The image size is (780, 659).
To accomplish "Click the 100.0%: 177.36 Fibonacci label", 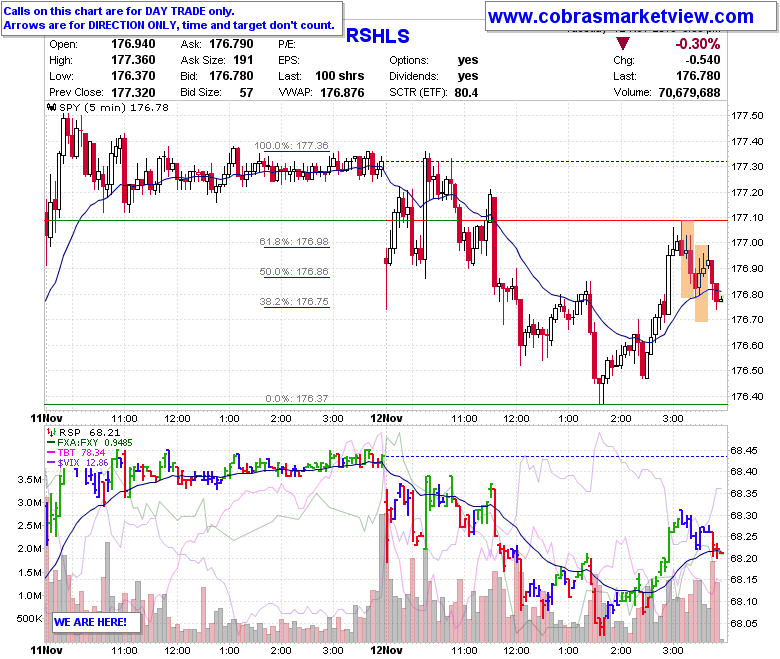I will 292,145.
